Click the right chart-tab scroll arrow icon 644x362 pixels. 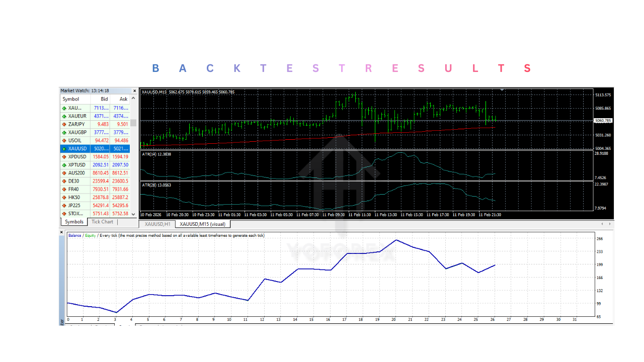pos(610,224)
